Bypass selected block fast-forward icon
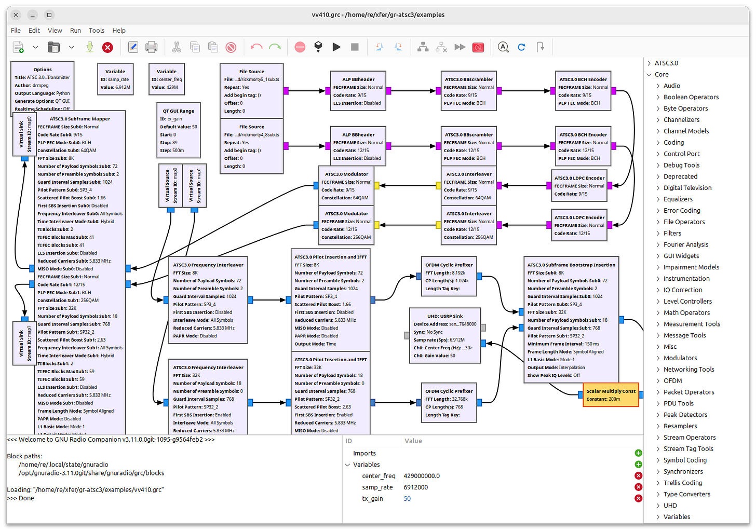This screenshot has width=756, height=532. pyautogui.click(x=460, y=47)
